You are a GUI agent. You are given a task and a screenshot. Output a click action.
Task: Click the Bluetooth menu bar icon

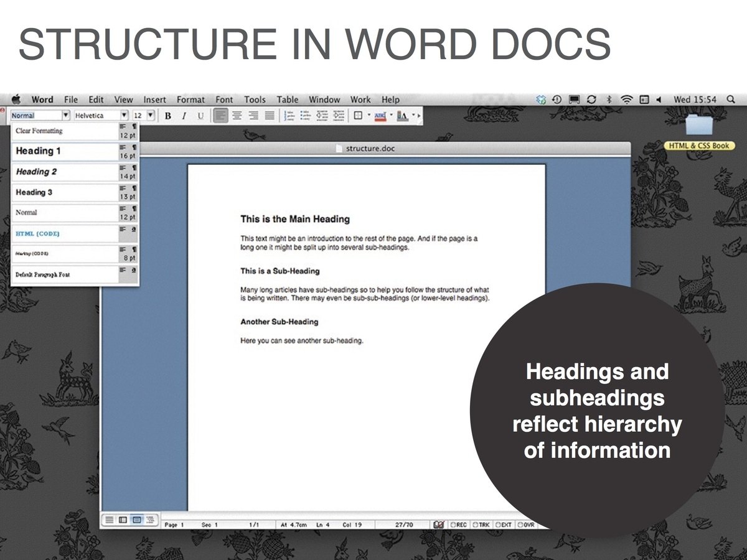click(609, 100)
